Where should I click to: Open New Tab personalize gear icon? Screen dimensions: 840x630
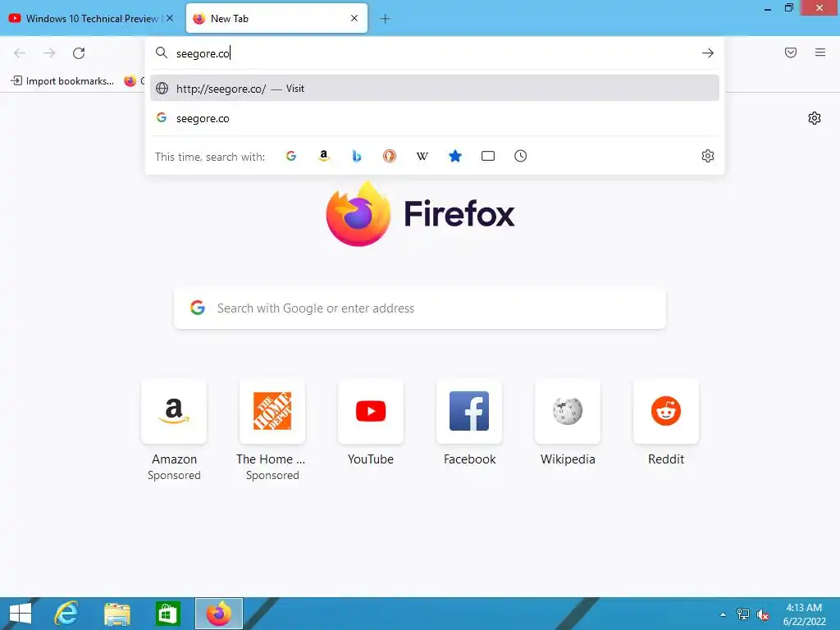tap(815, 118)
